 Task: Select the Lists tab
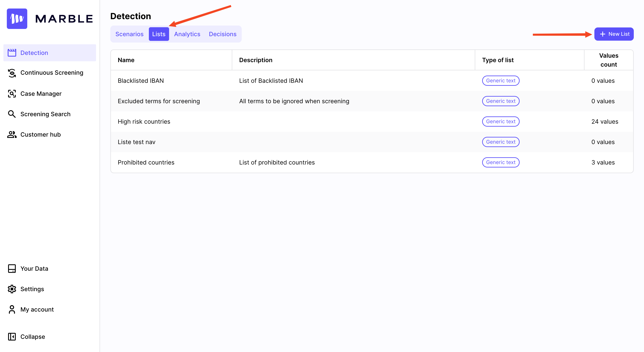point(159,34)
